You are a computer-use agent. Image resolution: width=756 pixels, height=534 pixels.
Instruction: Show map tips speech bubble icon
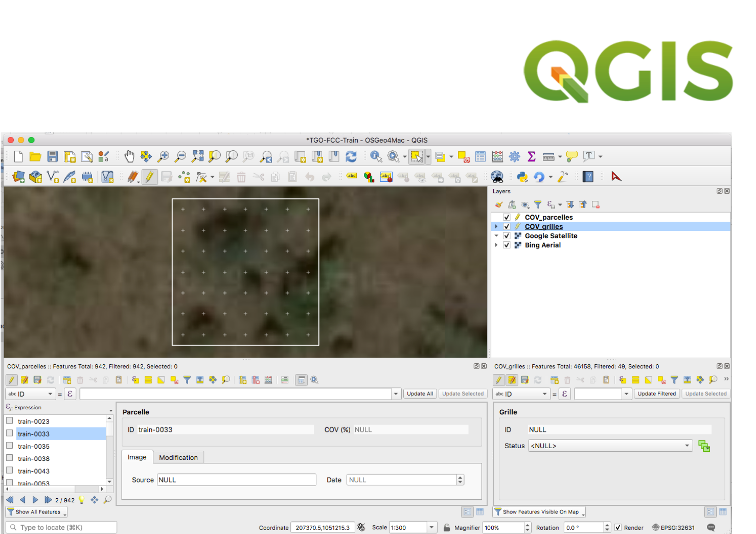tap(572, 156)
